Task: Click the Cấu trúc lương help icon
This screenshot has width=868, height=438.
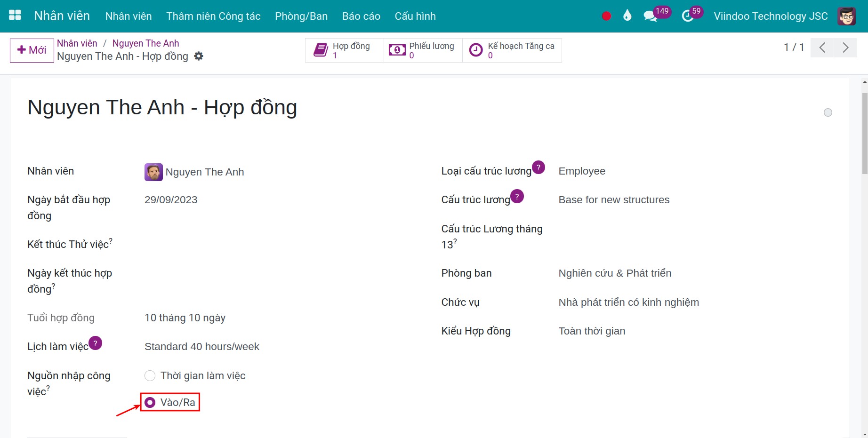Action: pos(517,196)
